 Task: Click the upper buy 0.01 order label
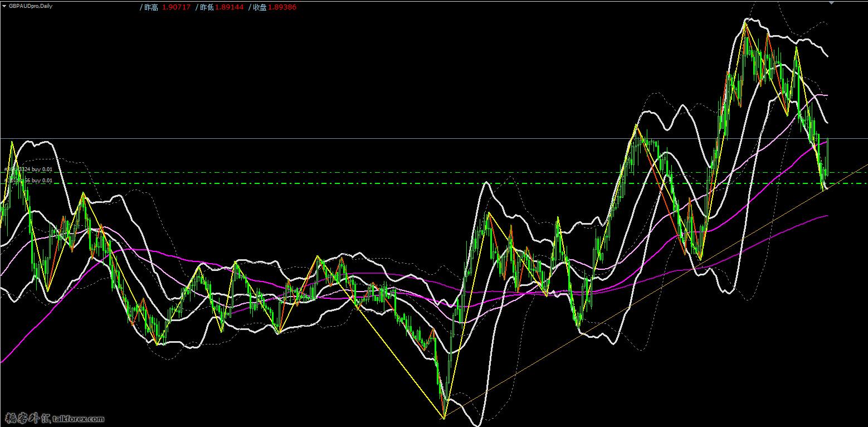pos(28,169)
